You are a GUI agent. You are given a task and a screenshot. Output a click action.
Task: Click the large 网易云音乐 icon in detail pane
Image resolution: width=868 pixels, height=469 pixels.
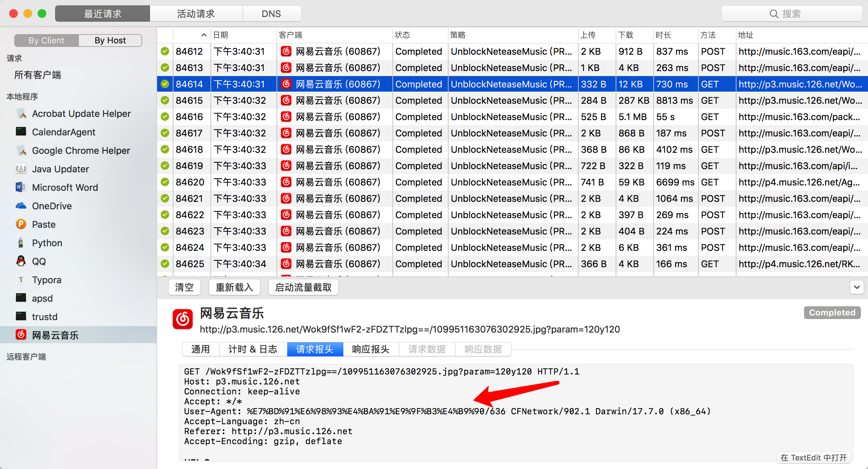click(183, 319)
